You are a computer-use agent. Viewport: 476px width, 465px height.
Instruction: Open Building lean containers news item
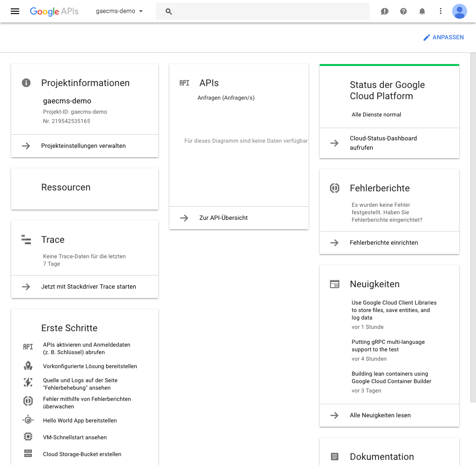coord(391,378)
